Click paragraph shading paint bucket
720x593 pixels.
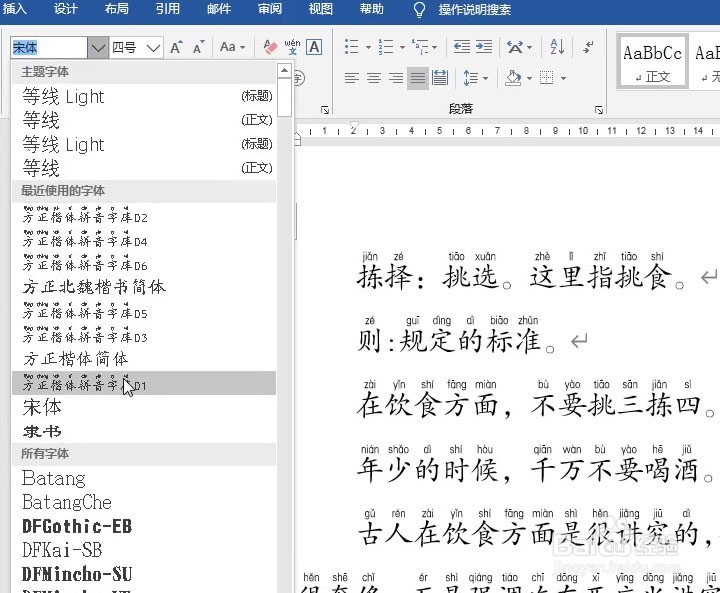(x=513, y=78)
